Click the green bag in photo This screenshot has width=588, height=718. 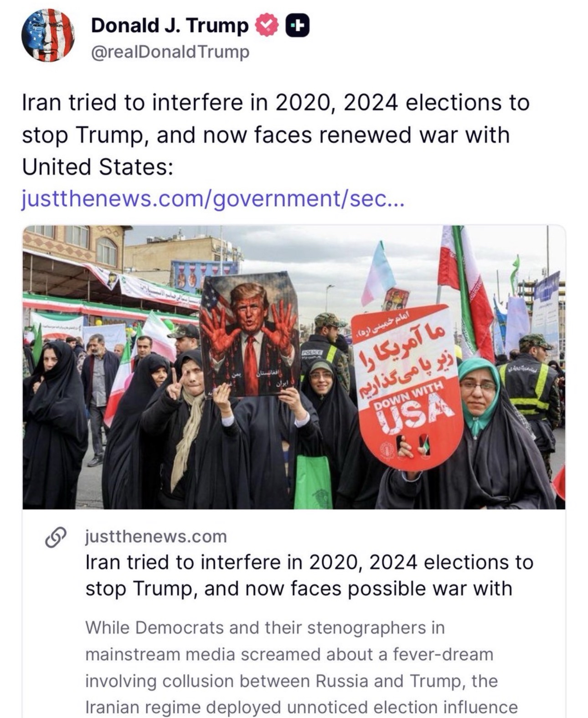point(313,481)
